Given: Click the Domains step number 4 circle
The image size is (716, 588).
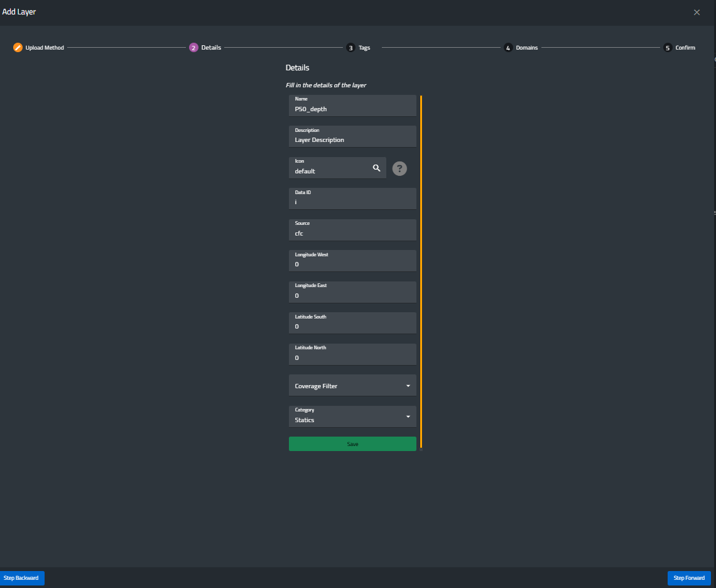Looking at the screenshot, I should coord(508,48).
